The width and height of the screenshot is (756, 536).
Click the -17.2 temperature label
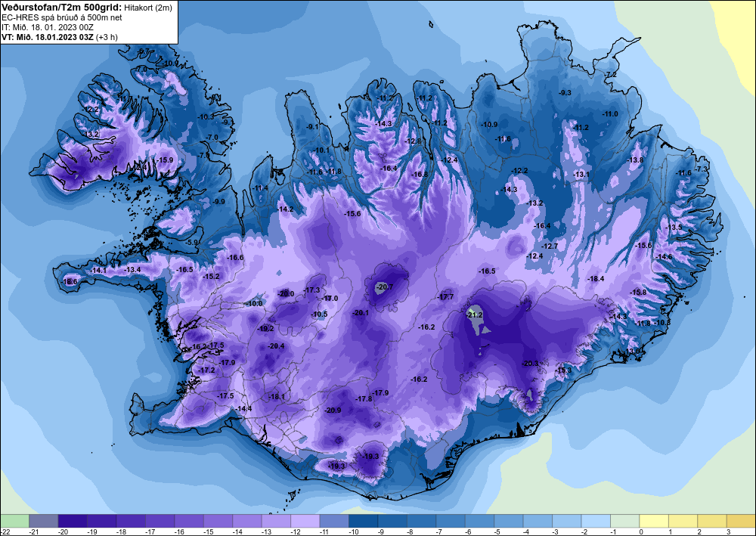click(207, 370)
